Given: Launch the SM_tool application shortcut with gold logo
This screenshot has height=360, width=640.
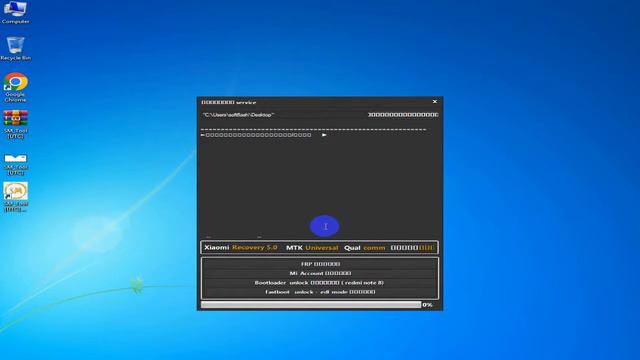Looking at the screenshot, I should (16, 197).
